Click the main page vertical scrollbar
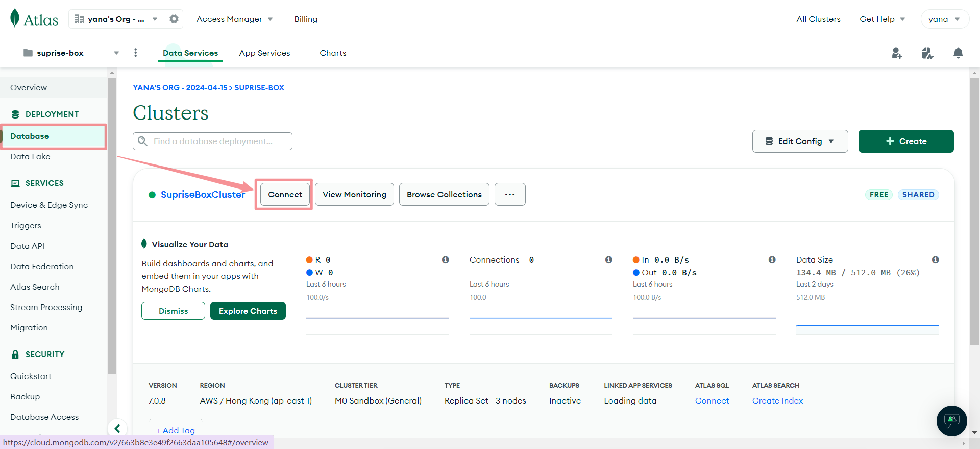 click(974, 210)
